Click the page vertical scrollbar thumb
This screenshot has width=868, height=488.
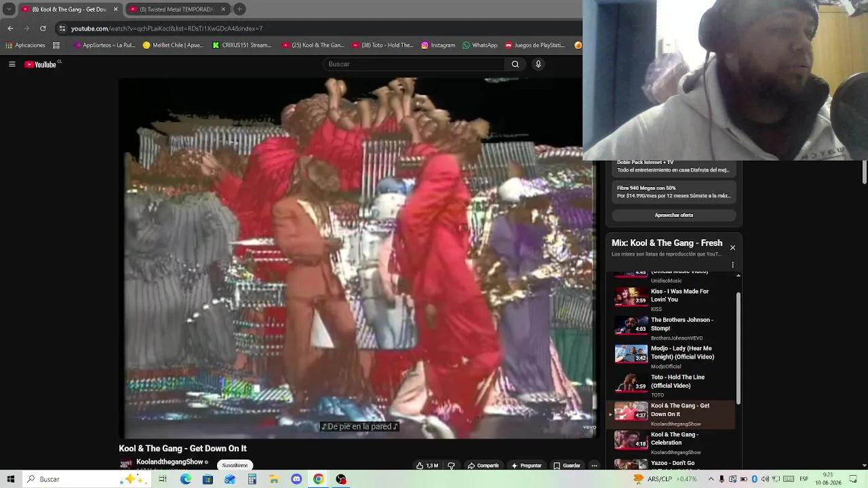(x=865, y=171)
